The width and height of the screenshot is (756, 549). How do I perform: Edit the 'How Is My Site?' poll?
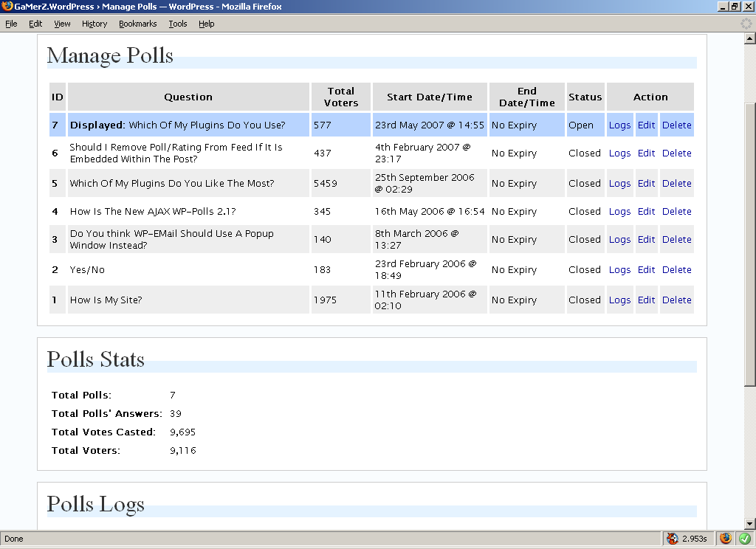[x=646, y=300]
